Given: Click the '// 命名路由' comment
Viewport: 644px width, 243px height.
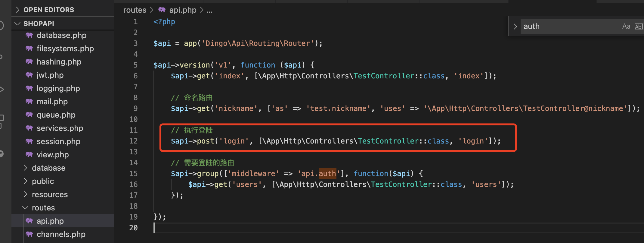Looking at the screenshot, I should point(192,98).
